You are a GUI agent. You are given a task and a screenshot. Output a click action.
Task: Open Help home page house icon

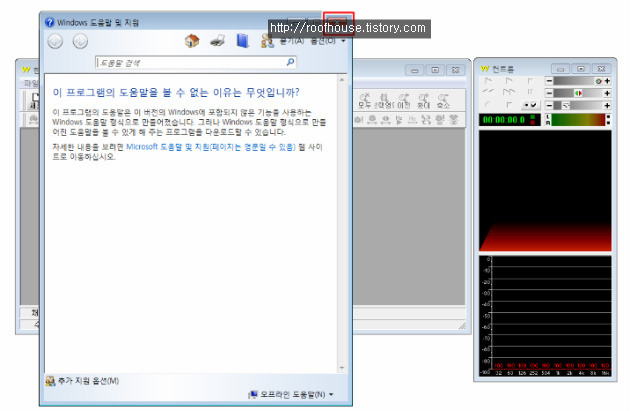pos(192,41)
